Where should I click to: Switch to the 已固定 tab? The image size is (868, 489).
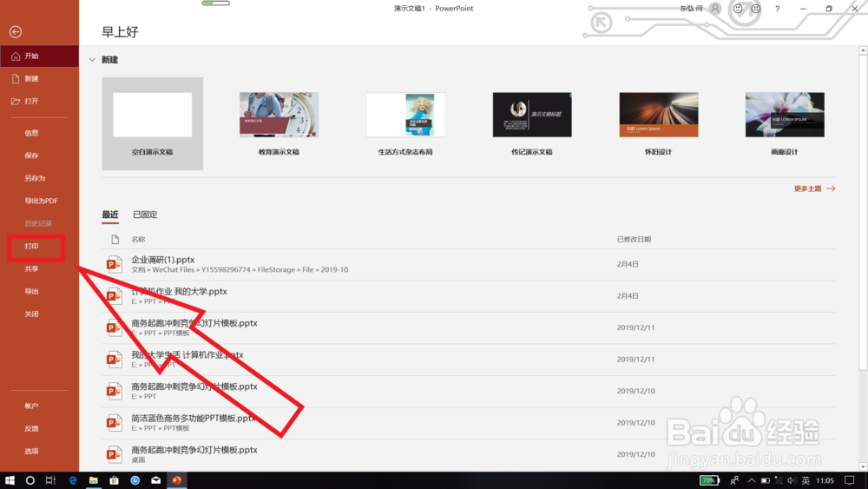pos(145,215)
